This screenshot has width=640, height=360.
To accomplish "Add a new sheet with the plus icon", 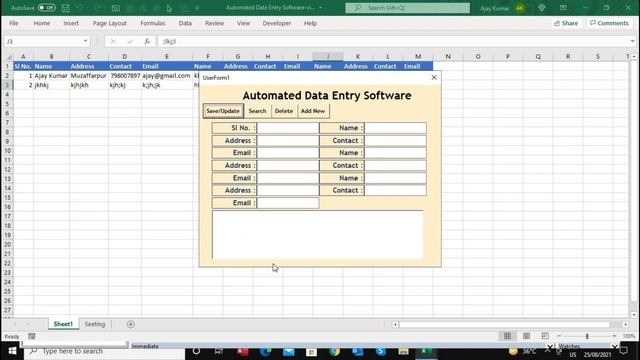I will (131, 324).
